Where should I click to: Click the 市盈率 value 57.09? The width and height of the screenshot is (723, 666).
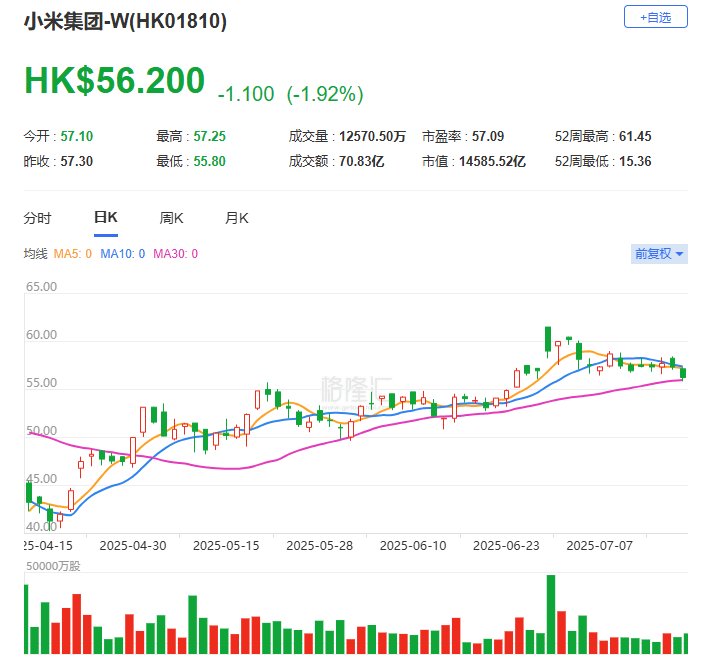tap(488, 136)
